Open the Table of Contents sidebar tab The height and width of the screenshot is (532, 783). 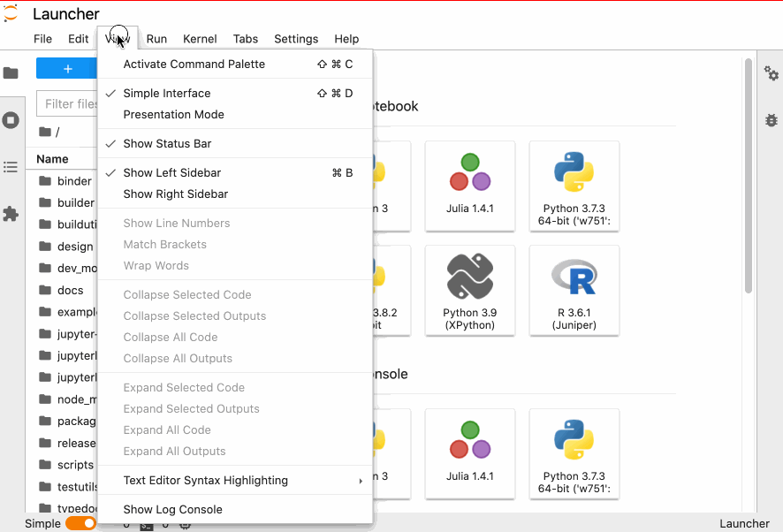tap(11, 167)
